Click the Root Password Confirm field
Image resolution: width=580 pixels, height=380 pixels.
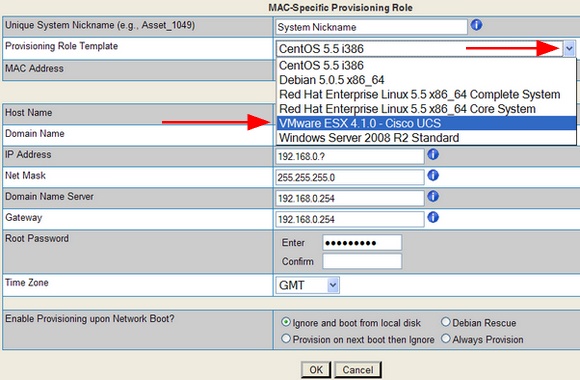[x=362, y=261]
